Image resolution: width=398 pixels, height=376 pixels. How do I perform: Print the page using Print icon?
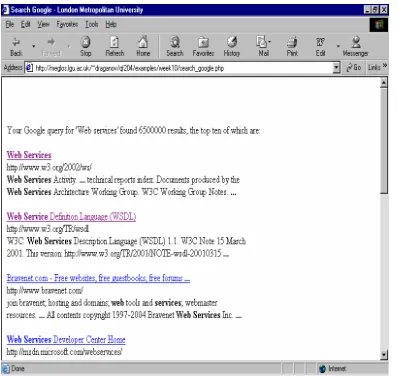(x=292, y=47)
